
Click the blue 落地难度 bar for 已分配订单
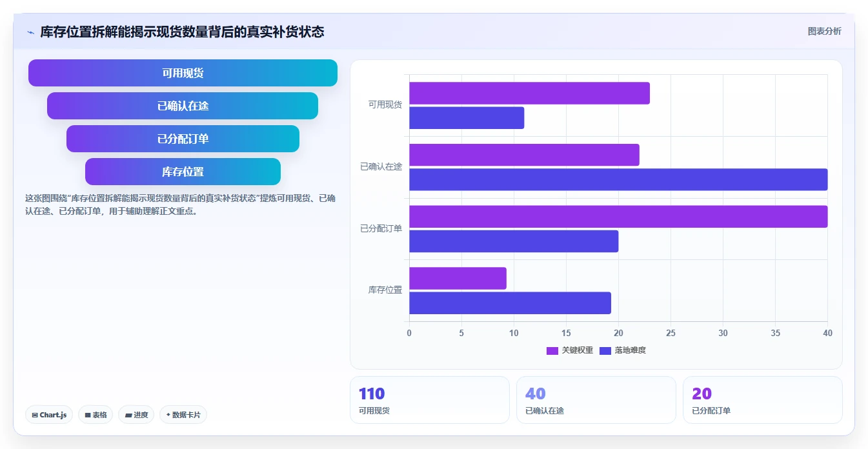click(514, 241)
